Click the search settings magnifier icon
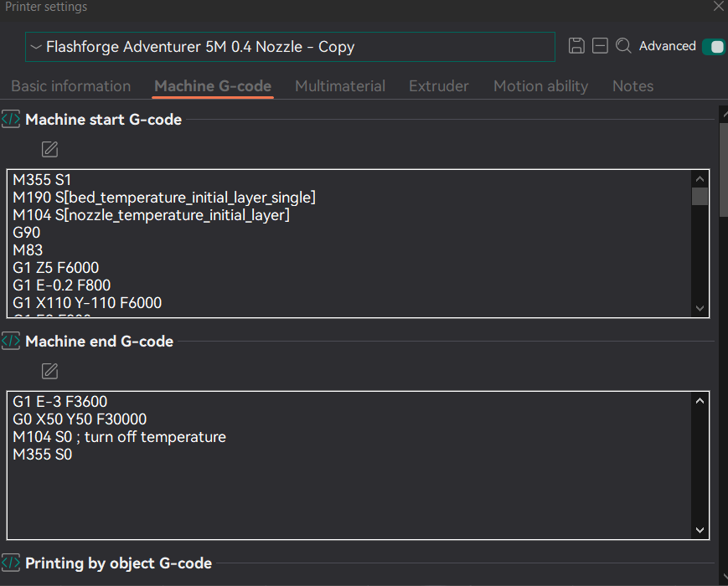 [x=623, y=46]
